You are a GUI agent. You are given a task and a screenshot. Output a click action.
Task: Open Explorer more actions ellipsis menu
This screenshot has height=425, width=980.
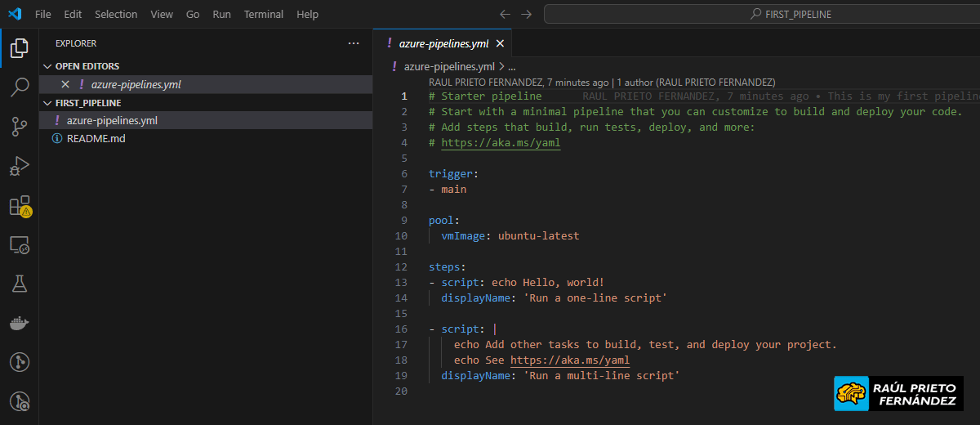click(x=353, y=43)
